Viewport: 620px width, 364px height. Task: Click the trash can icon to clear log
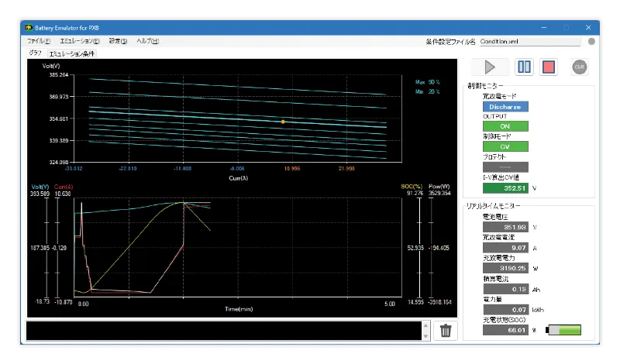click(446, 331)
